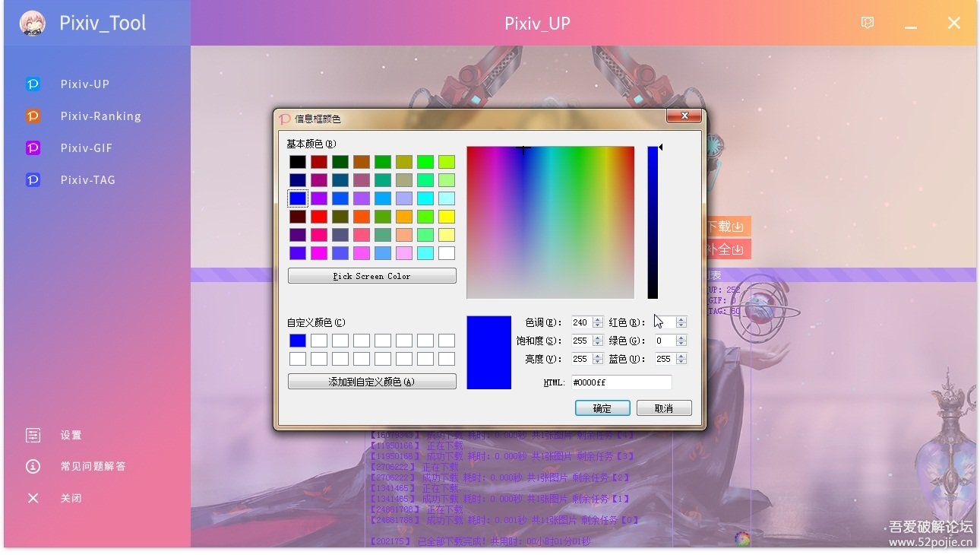Open the Pixiv-TAG sidebar section
Viewport: 980px width, 555px height.
[88, 180]
